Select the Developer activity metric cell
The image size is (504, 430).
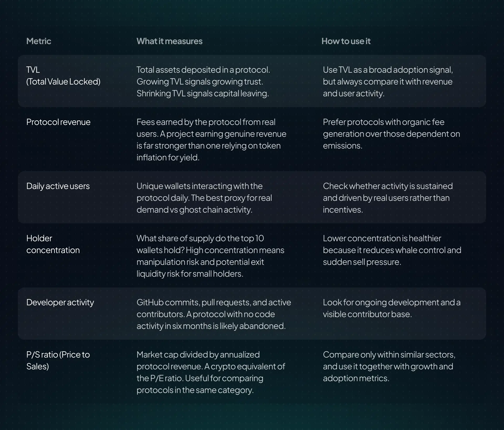tap(60, 302)
